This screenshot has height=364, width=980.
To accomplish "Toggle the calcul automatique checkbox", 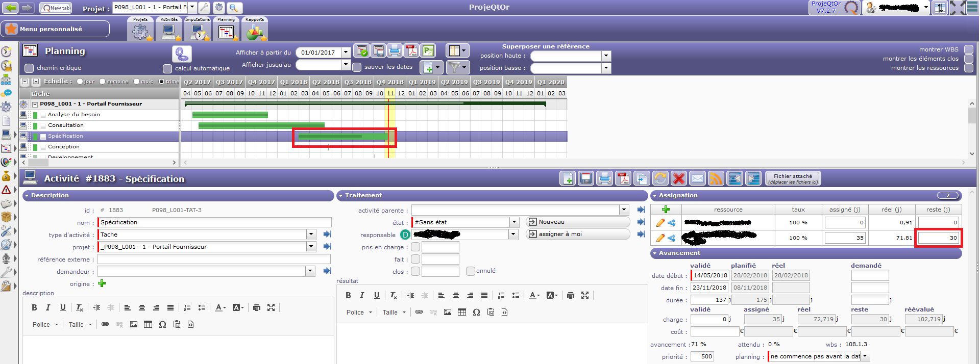I will point(167,69).
